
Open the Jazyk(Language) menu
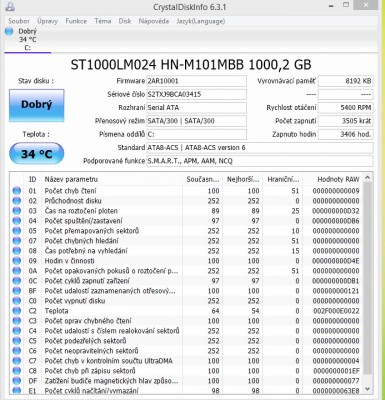click(201, 21)
